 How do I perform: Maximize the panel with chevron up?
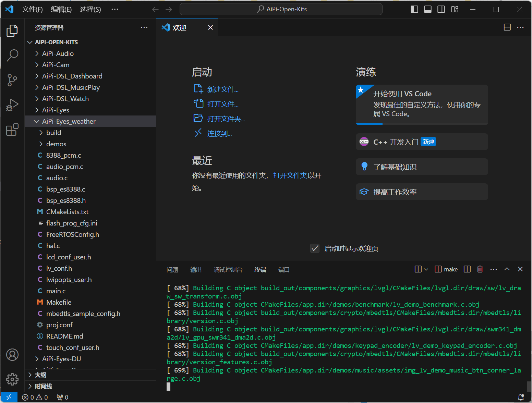(x=507, y=269)
